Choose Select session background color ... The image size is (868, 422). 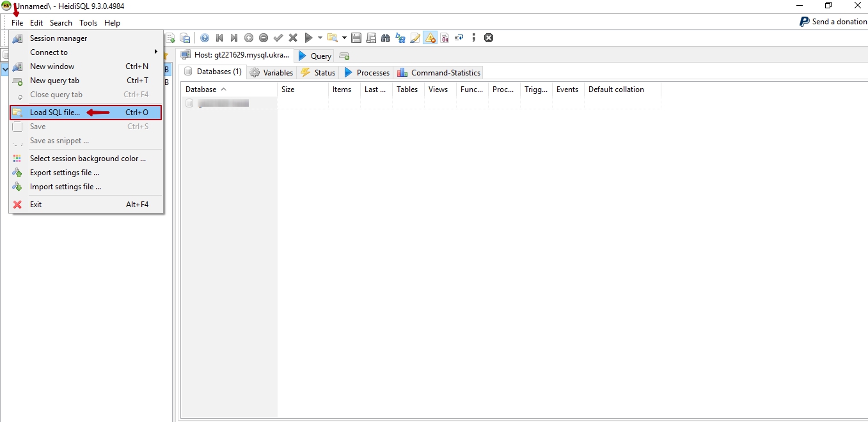86,159
